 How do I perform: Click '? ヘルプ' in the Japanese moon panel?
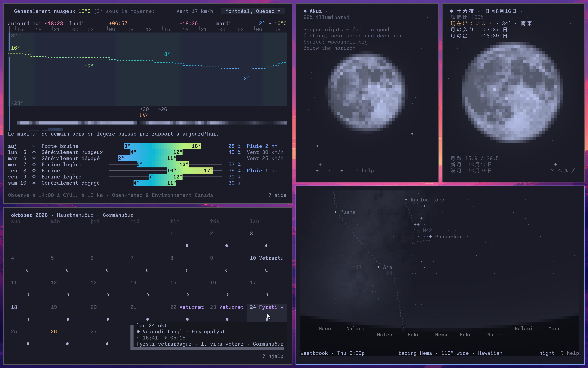coord(563,171)
